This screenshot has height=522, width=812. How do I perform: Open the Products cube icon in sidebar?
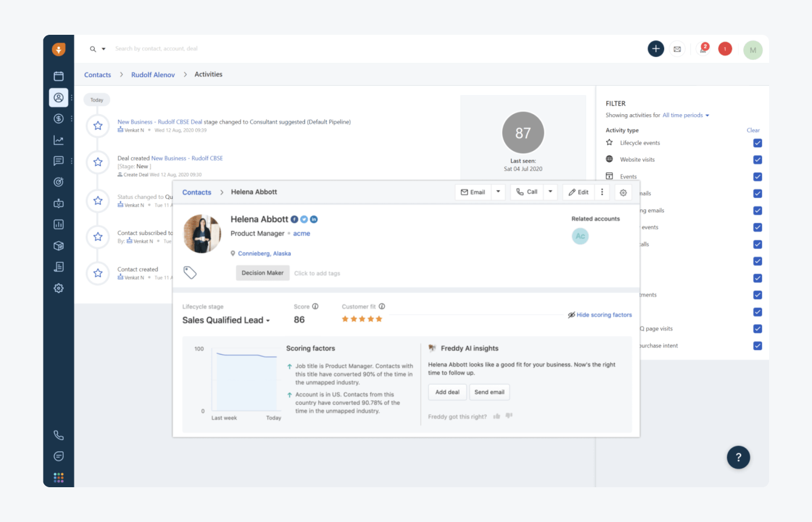pyautogui.click(x=58, y=245)
